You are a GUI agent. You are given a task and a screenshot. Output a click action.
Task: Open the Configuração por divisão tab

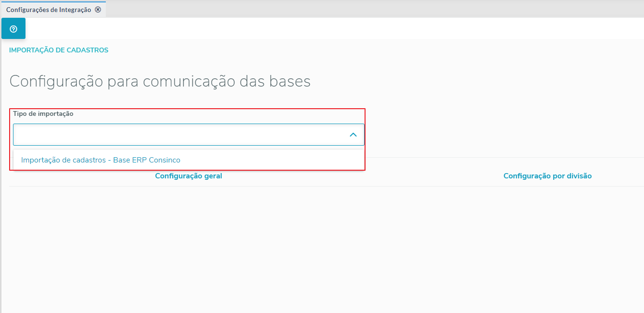pyautogui.click(x=547, y=176)
